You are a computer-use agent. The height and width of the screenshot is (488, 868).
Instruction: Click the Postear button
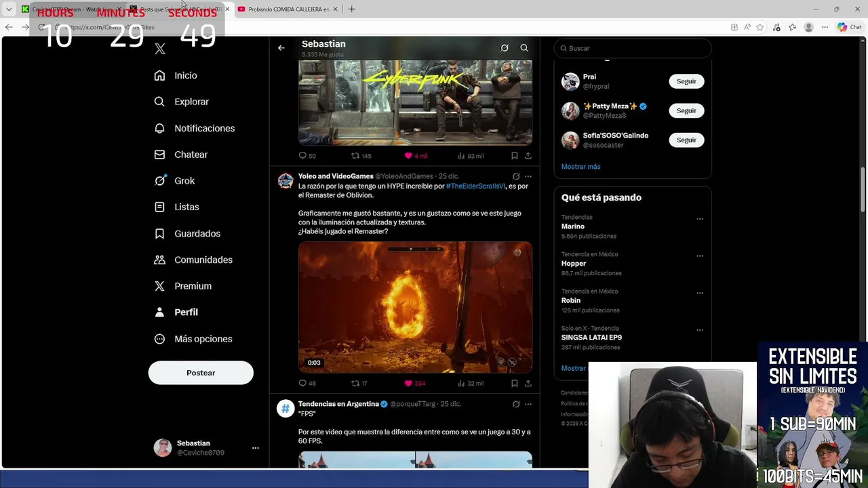[201, 373]
